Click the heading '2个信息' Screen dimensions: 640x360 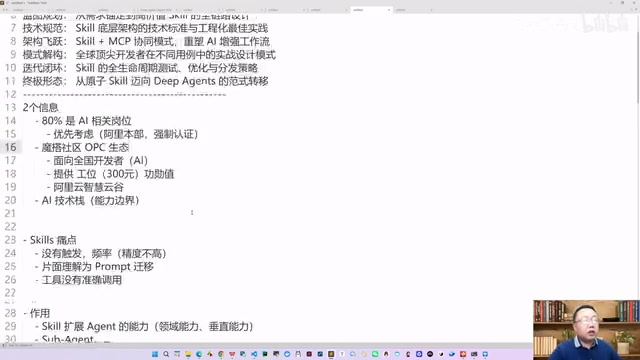(x=40, y=108)
